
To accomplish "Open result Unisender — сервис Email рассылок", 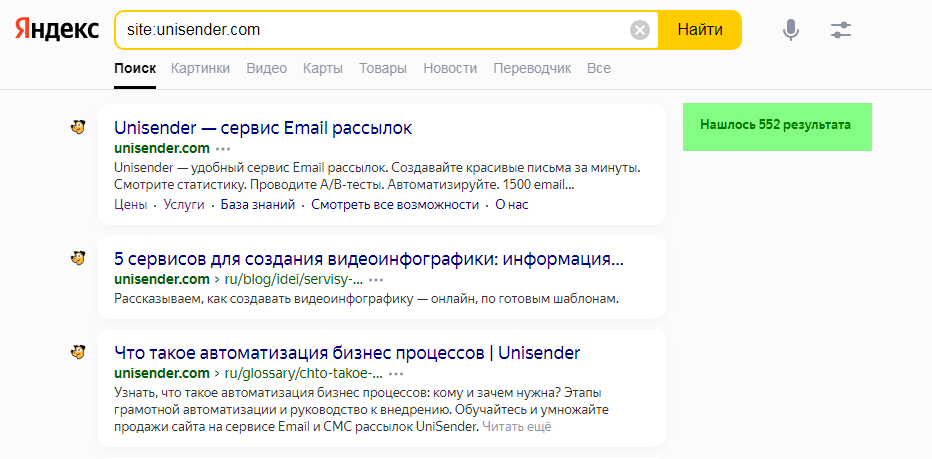I will (263, 128).
